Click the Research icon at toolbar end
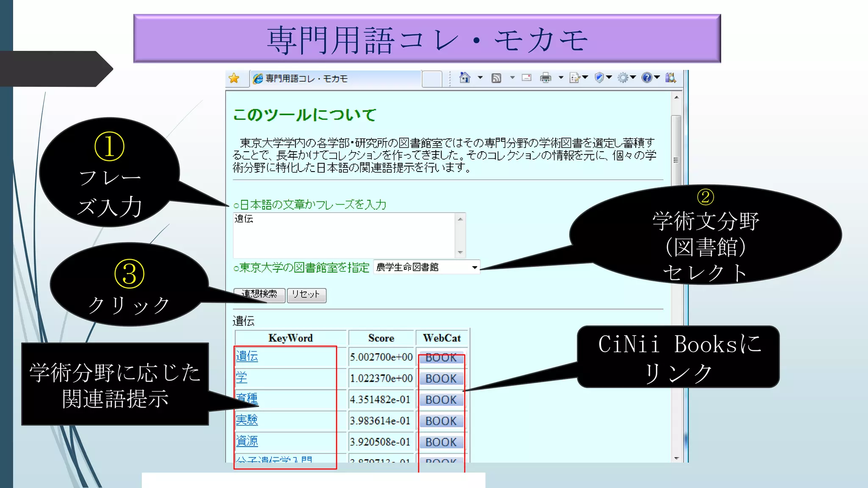Screen dimensions: 868x488 tap(671, 78)
